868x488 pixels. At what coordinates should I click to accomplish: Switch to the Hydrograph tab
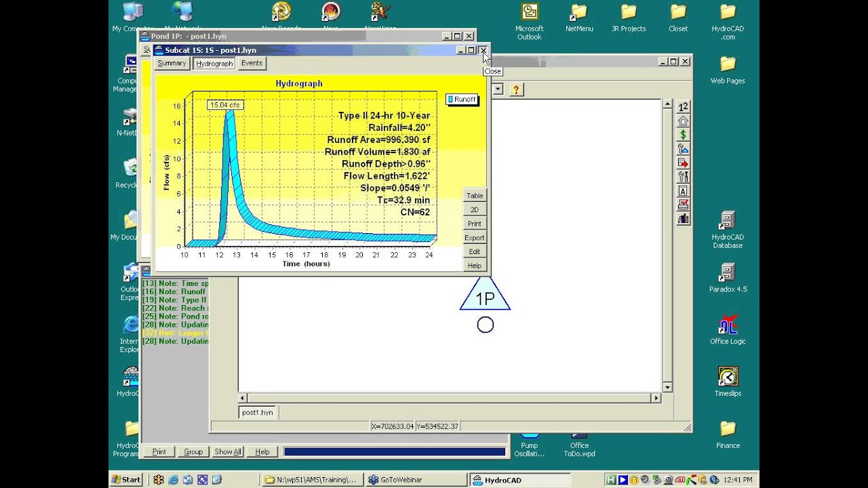(x=214, y=63)
